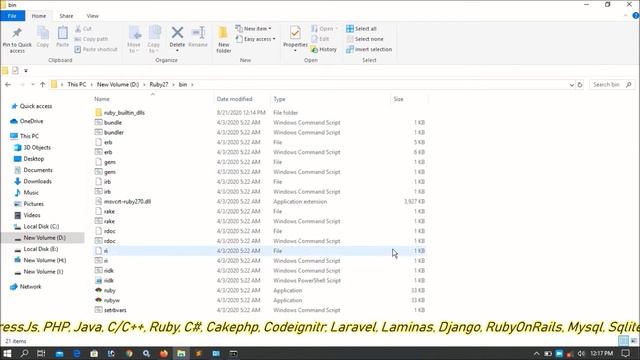640x360 pixels.
Task: Open the Action Center notification icon
Action: (626, 353)
